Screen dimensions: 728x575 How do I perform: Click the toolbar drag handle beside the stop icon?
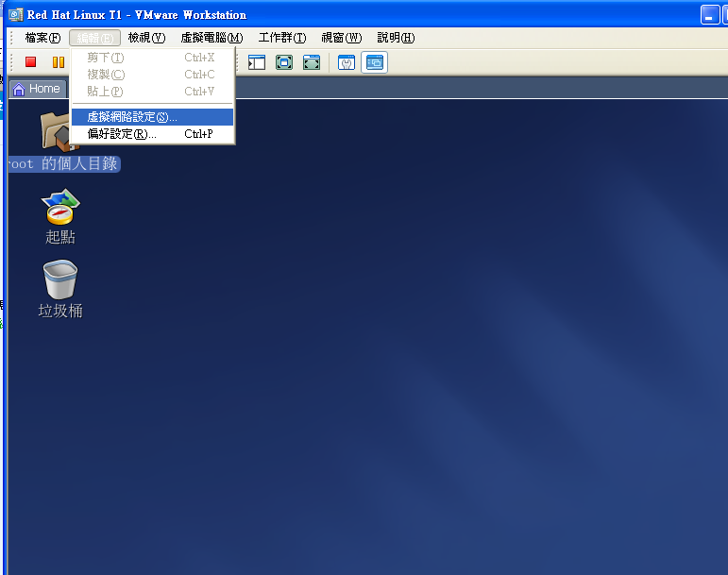(x=12, y=62)
